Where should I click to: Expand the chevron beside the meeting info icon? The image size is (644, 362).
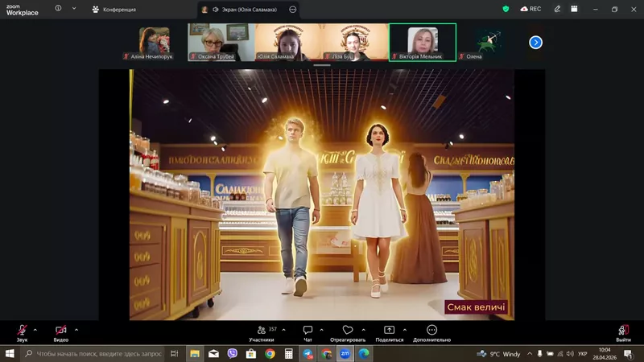(x=74, y=8)
